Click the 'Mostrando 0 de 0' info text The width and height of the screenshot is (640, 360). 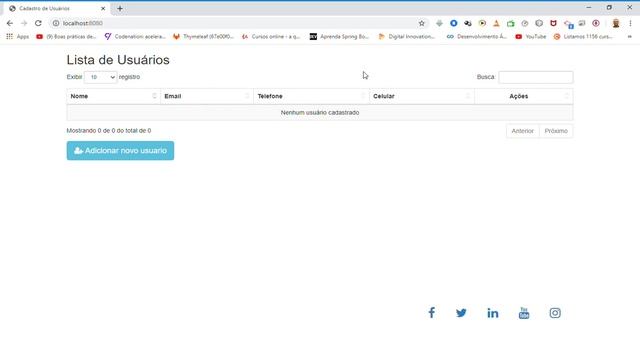pyautogui.click(x=109, y=131)
